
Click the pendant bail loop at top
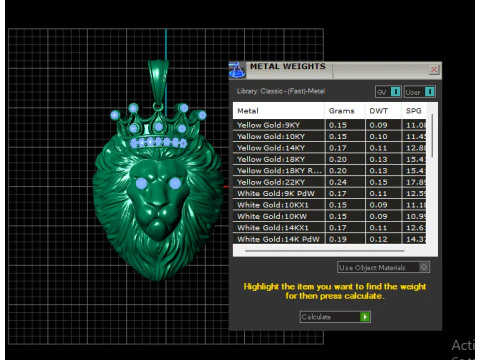point(158,82)
